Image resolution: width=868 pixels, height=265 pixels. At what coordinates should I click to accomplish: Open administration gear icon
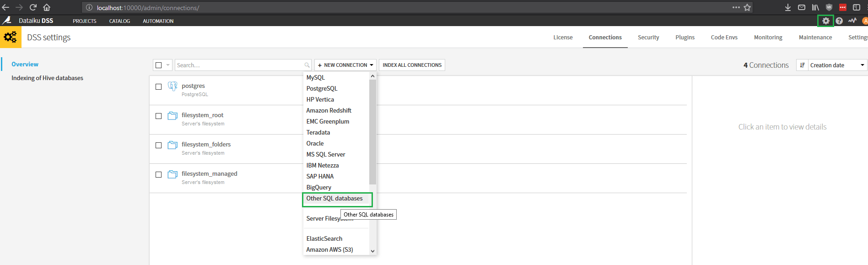(x=826, y=21)
